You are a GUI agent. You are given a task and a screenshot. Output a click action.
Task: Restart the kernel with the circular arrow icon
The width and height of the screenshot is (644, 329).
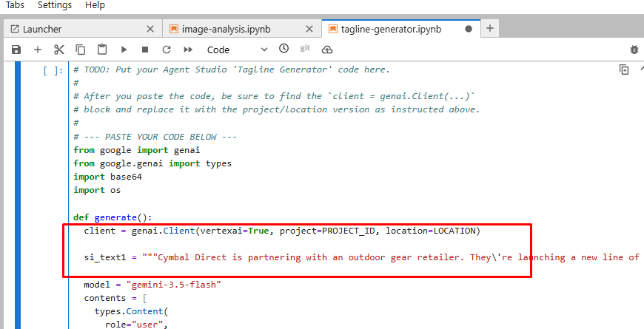click(167, 50)
